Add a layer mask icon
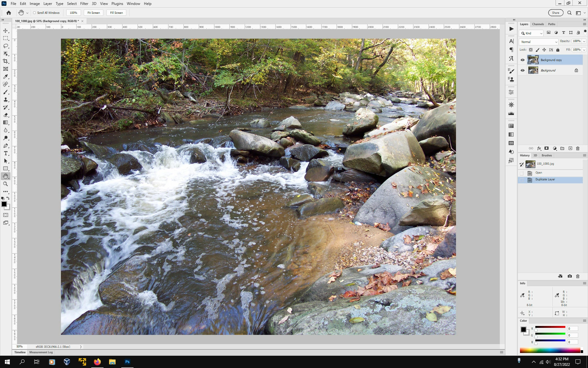 [x=546, y=148]
